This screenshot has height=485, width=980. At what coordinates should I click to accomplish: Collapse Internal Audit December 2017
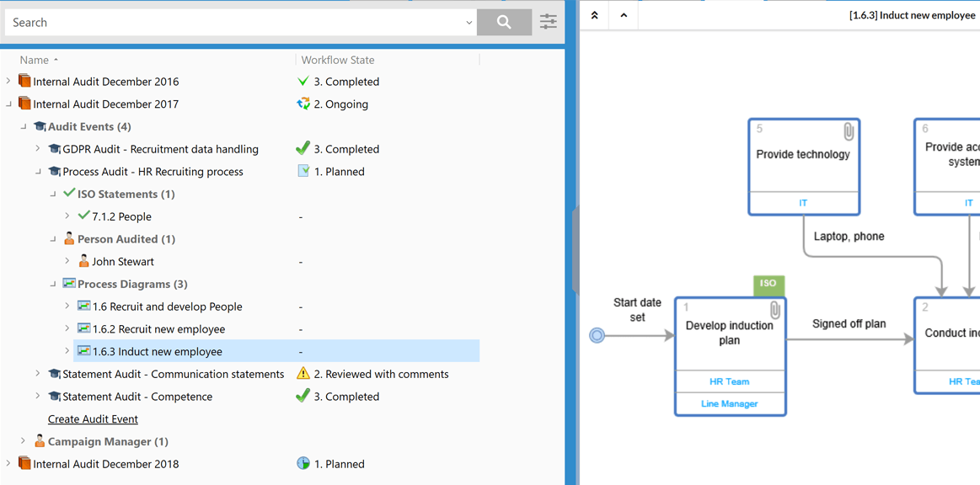[8, 104]
